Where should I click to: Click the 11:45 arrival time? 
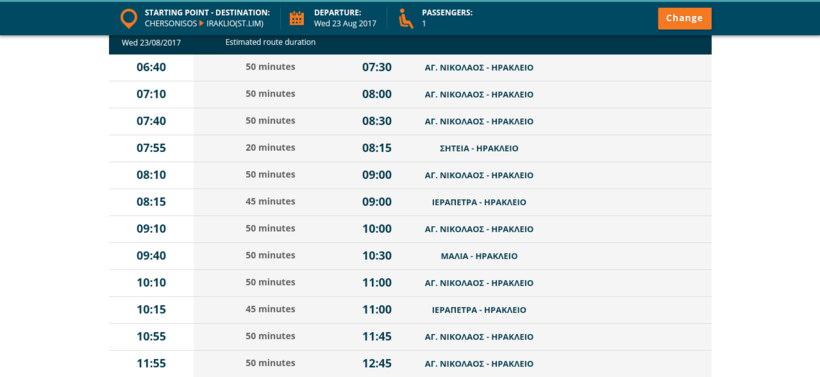[377, 337]
